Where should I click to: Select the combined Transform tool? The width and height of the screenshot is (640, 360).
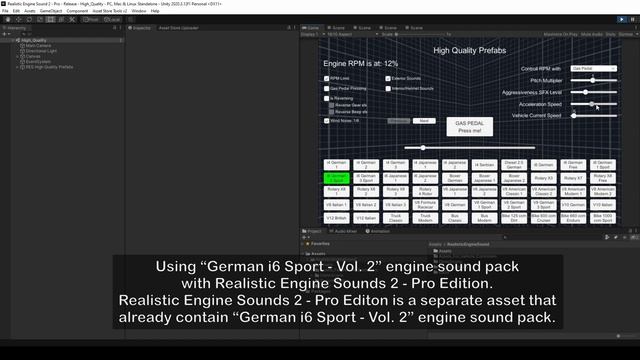click(x=61, y=19)
